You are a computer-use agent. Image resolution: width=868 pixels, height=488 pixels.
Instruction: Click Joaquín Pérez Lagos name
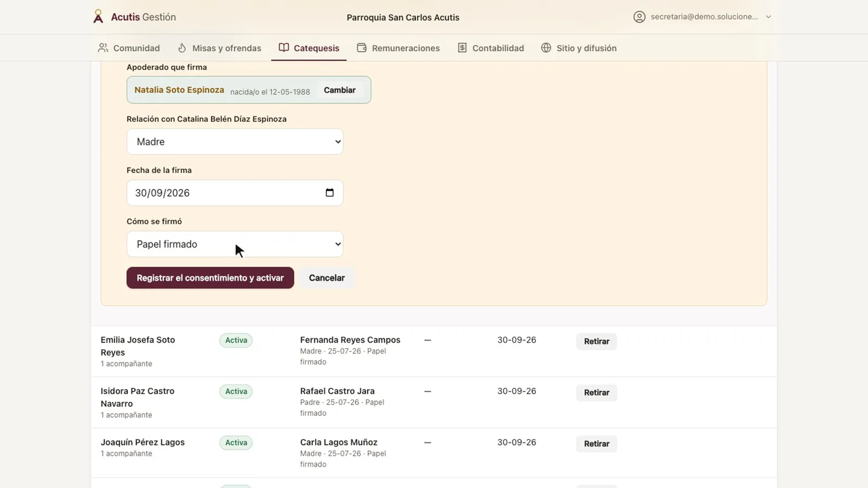click(x=143, y=442)
